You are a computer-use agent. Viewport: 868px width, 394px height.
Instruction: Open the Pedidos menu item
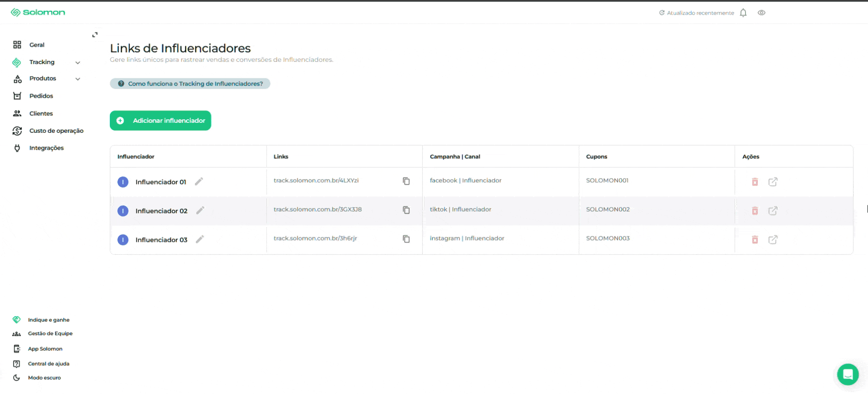[x=41, y=96]
